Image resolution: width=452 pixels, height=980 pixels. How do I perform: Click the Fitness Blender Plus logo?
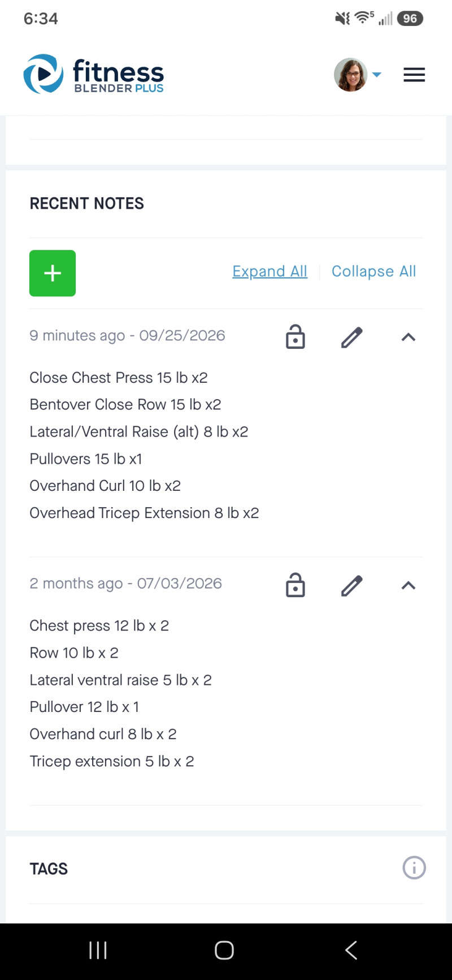tap(94, 74)
